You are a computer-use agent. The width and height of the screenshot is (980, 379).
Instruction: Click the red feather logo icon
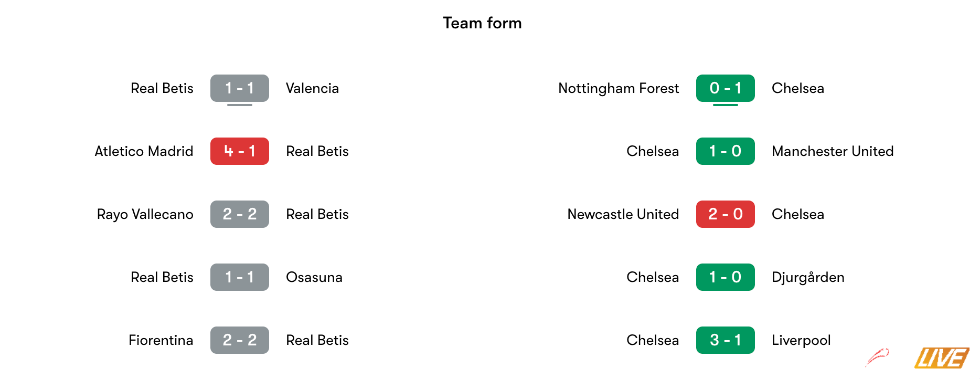(x=878, y=356)
